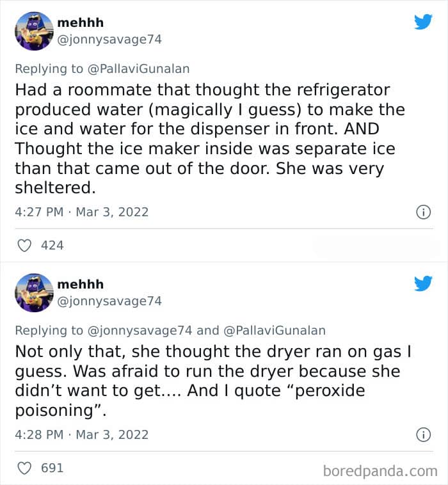The width and height of the screenshot is (448, 485).
Task: Open the profile avatar on the dryer tweet
Action: click(x=34, y=292)
